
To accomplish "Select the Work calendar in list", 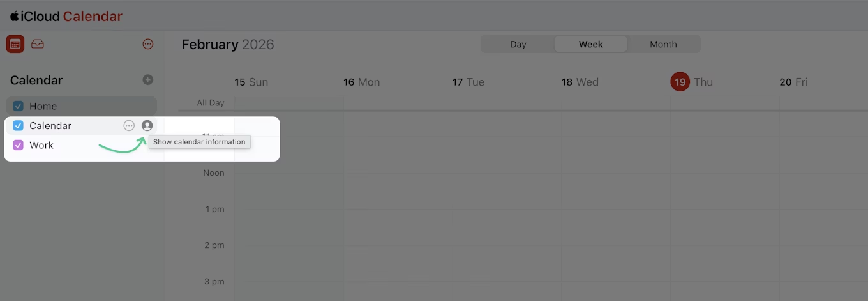I will (41, 145).
